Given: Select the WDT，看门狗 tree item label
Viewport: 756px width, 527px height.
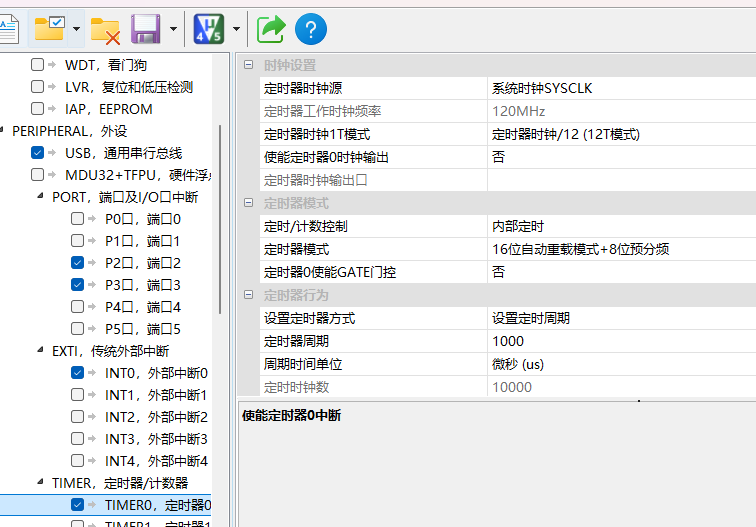Looking at the screenshot, I should [x=106, y=65].
